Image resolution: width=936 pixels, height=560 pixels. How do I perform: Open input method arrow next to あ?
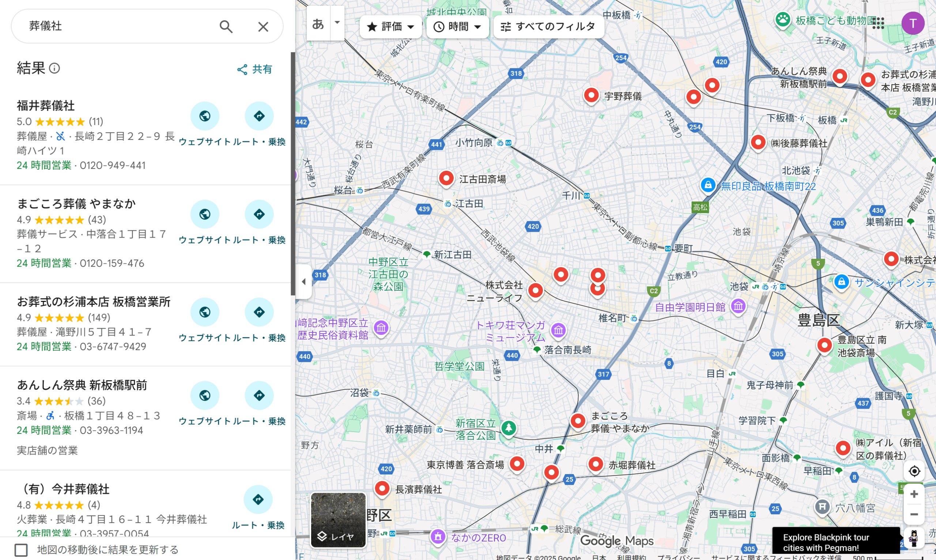point(337,23)
